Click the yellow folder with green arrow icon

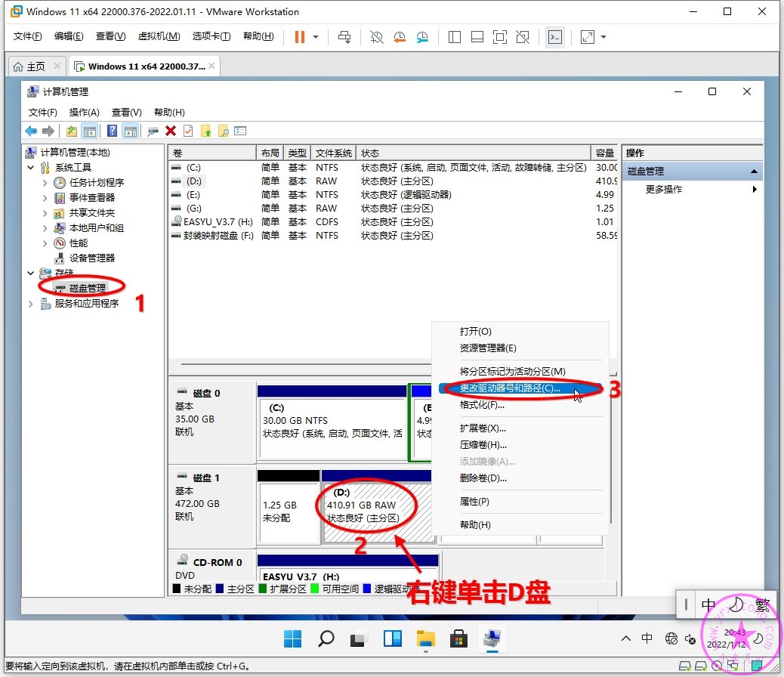206,131
